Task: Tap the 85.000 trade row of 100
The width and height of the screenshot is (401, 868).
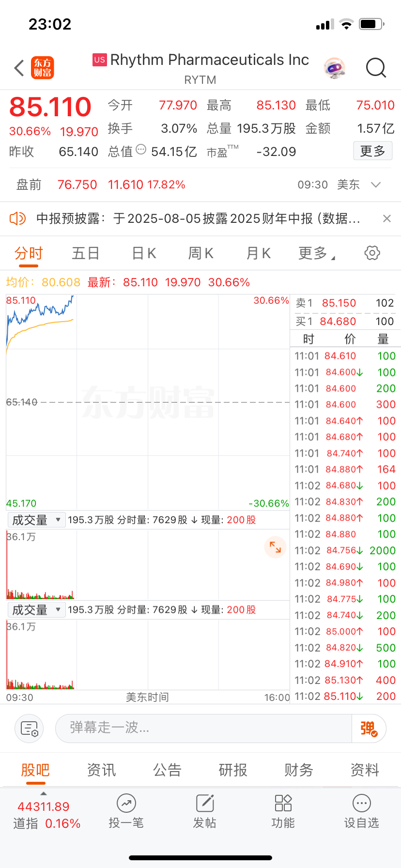Action: [345, 632]
